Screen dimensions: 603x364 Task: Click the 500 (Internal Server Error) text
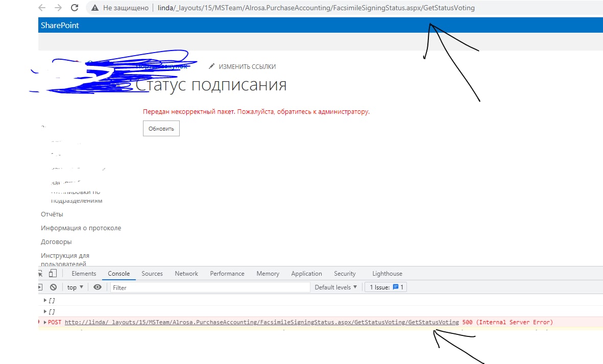coord(508,322)
